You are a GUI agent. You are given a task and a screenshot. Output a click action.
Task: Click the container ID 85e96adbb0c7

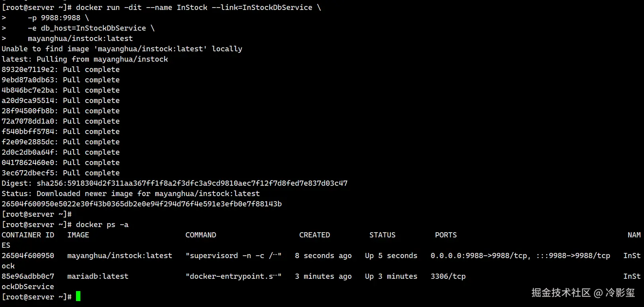pos(28,276)
